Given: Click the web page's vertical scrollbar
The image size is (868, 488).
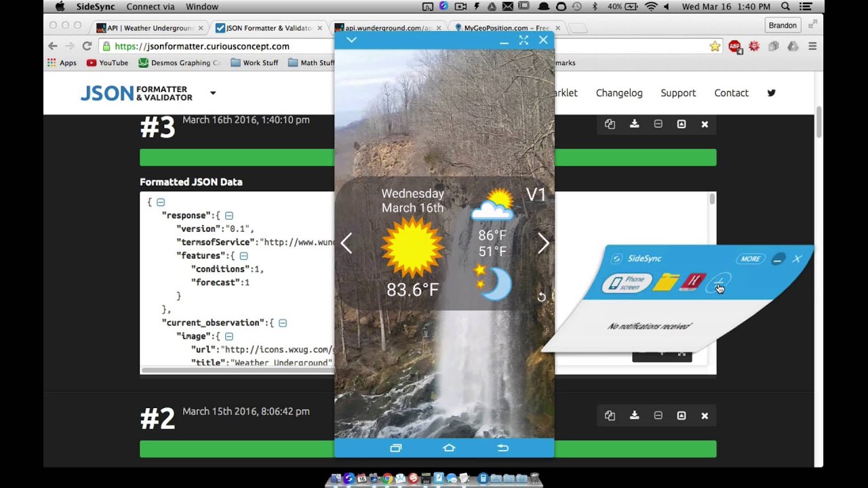Looking at the screenshot, I should pos(818,122).
